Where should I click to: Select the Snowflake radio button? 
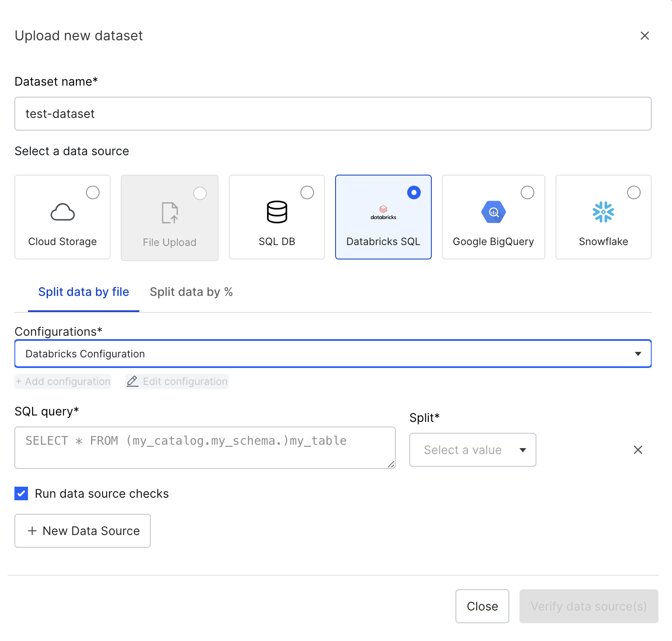click(x=634, y=192)
